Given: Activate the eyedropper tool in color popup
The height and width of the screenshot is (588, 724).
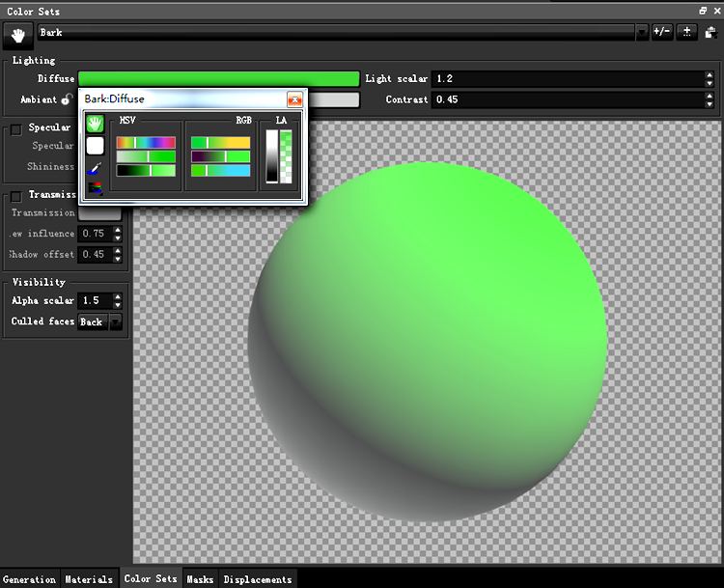Looking at the screenshot, I should point(95,168).
